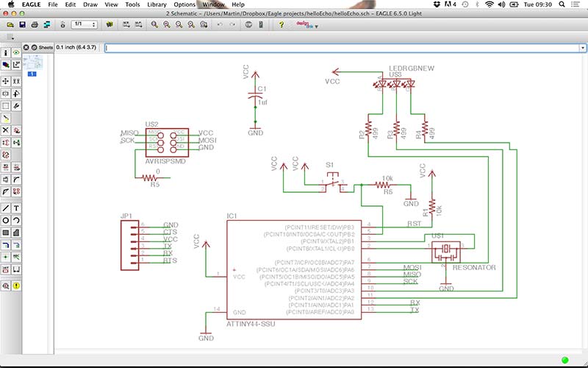Screen dimensions: 588x368
Task: Open the Errors warning icon
Action: point(16,286)
